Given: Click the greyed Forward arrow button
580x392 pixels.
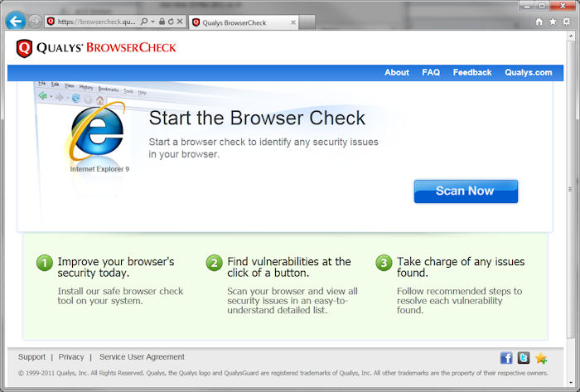Looking at the screenshot, I should click(x=35, y=22).
